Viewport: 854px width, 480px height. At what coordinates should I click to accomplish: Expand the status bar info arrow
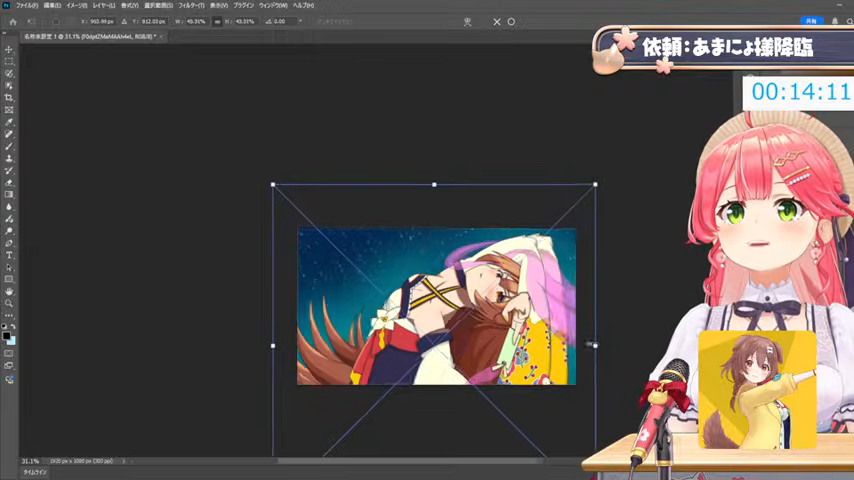(124, 461)
